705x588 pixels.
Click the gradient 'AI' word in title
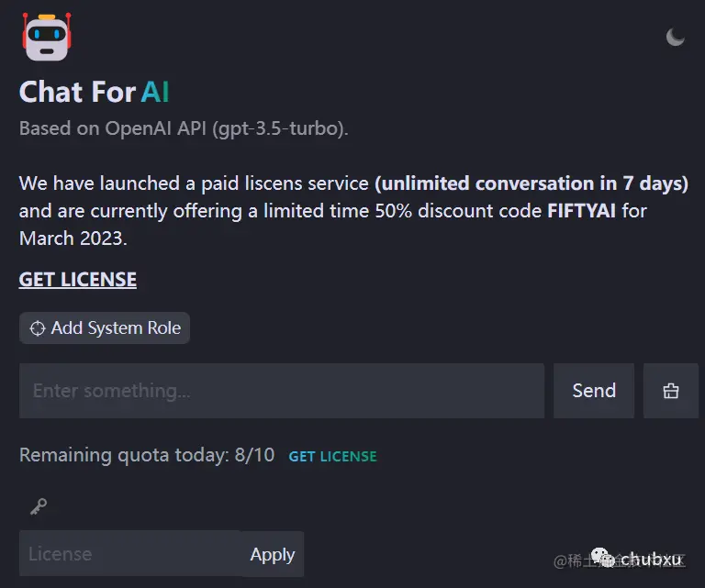tap(155, 92)
